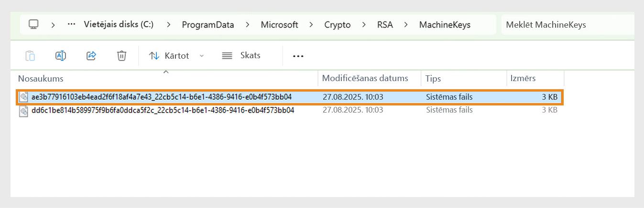Image resolution: width=644 pixels, height=208 pixels.
Task: Click the Izmērs column header
Action: coord(523,78)
